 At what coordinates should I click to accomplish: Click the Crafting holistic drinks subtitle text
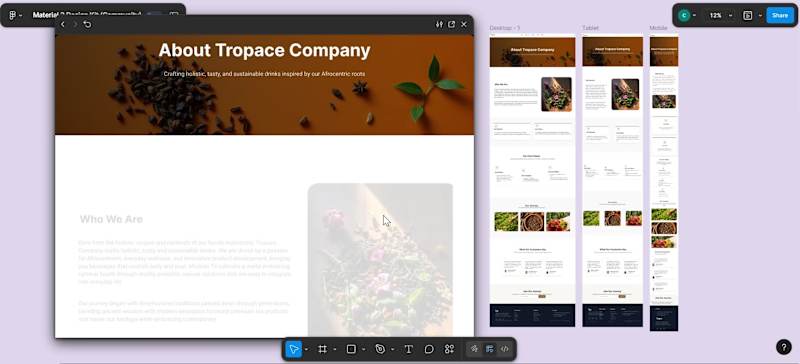point(264,74)
